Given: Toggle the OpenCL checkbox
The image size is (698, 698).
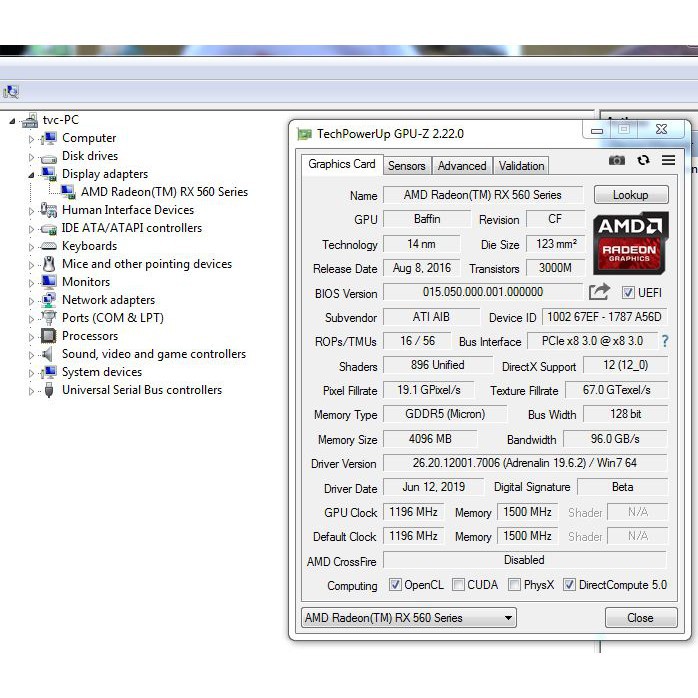Looking at the screenshot, I should point(395,585).
